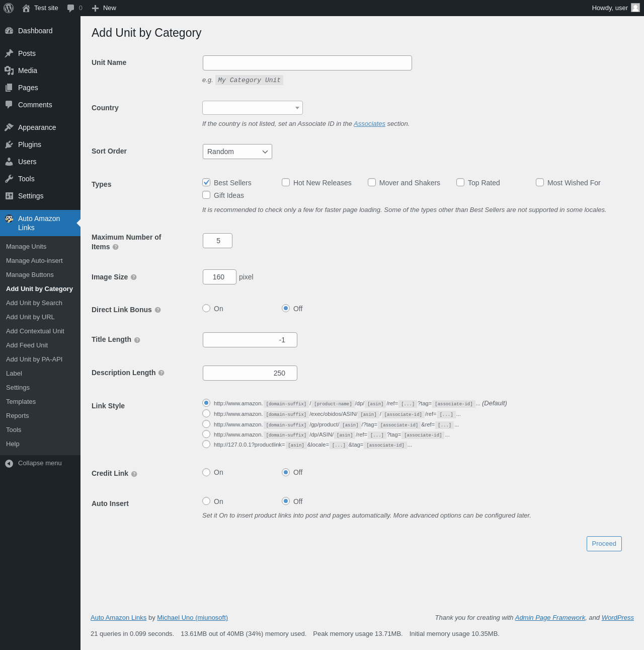Select the /exec/obidos/ASIN/ link style
The width and height of the screenshot is (644, 650).
click(206, 413)
